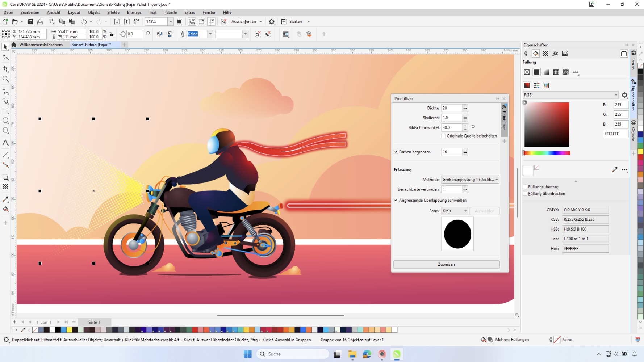Select the Rectangle tool

5,111
